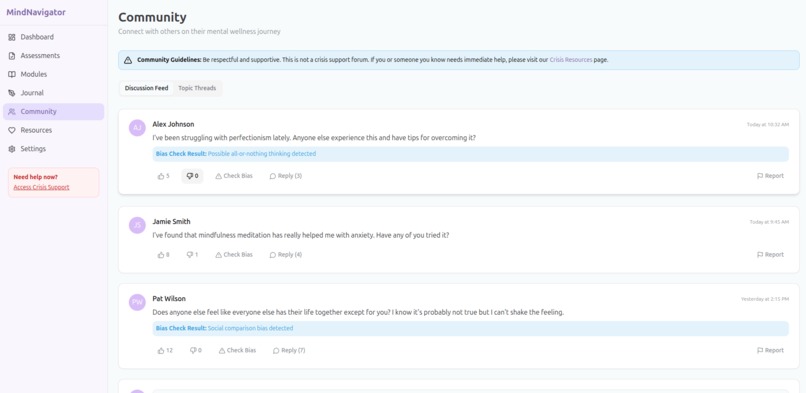Click the Community people icon
This screenshot has width=806, height=393.
pyautogui.click(x=12, y=111)
